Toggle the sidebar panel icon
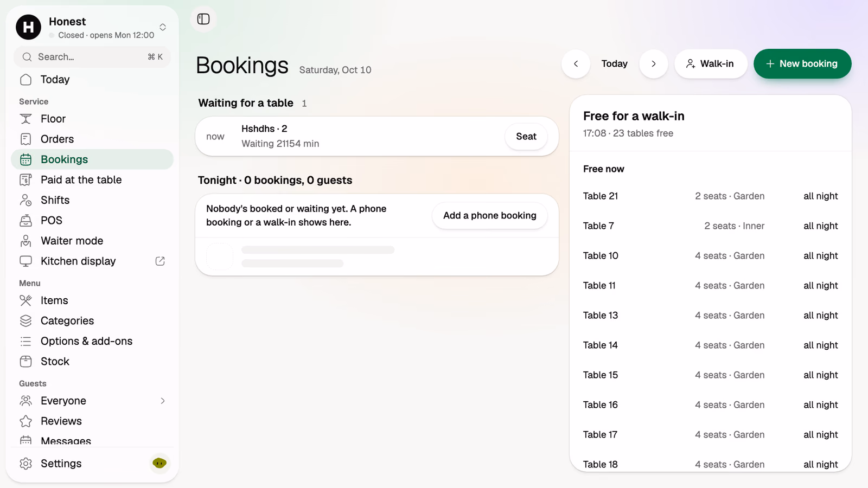The width and height of the screenshot is (868, 488). coord(203,19)
